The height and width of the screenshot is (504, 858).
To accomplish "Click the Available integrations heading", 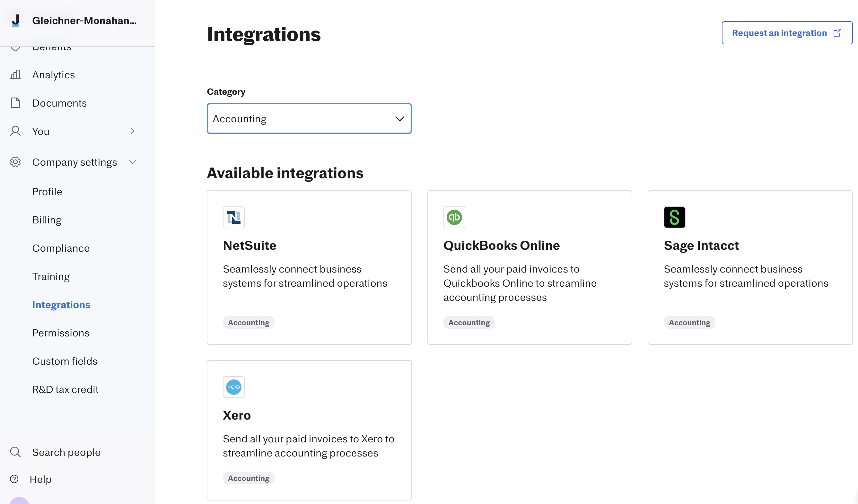I will point(285,173).
